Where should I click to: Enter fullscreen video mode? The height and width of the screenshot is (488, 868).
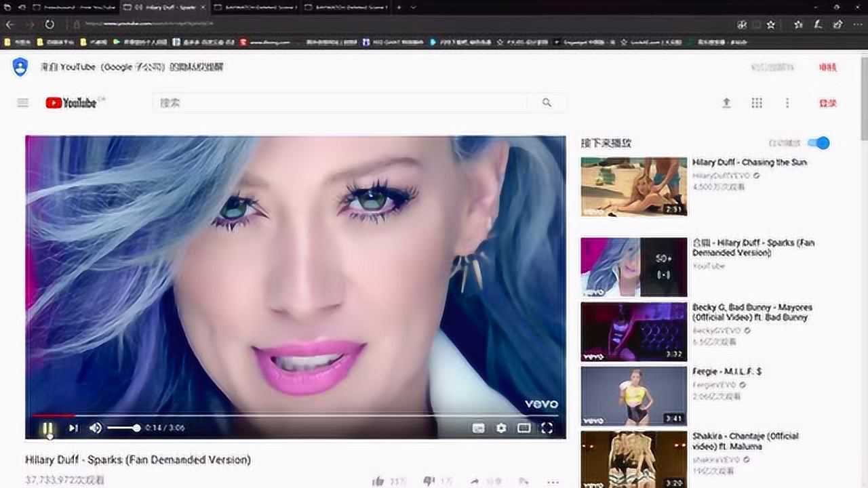pyautogui.click(x=547, y=428)
